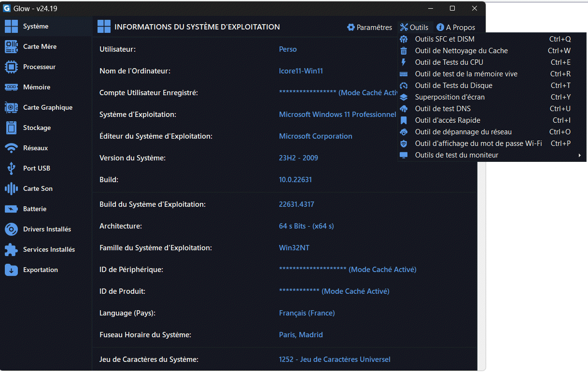Viewport: 588px width, 373px height.
Task: Select Outil de test de la mémoire vive
Action: 492,74
